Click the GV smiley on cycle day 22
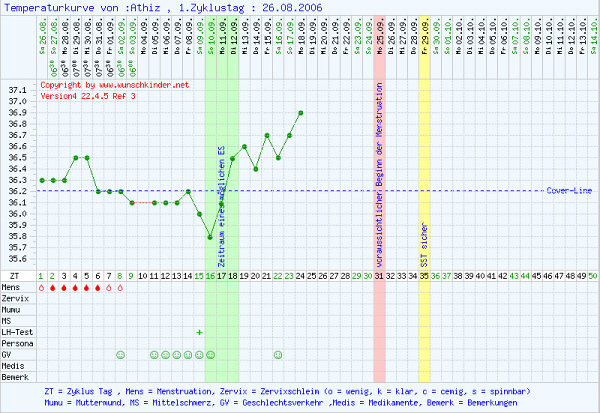600x413 pixels. [278, 354]
